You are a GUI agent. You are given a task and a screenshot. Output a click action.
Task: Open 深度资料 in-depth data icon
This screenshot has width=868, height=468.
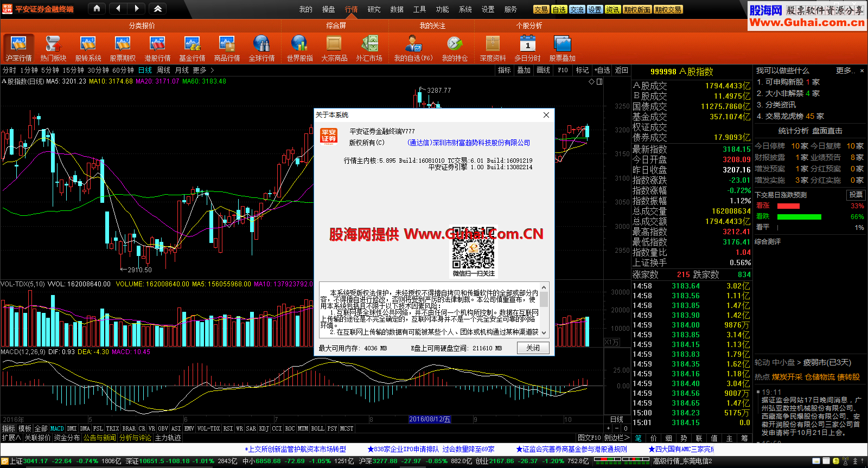coord(493,48)
